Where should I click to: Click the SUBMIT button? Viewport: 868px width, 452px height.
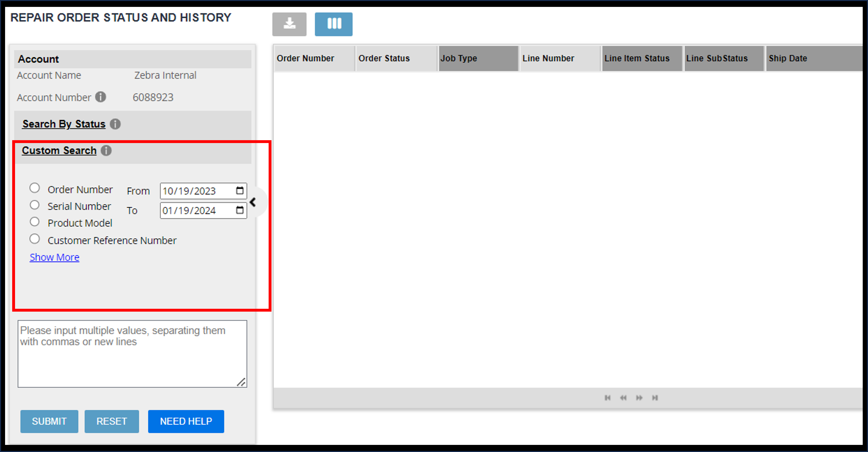coord(49,421)
